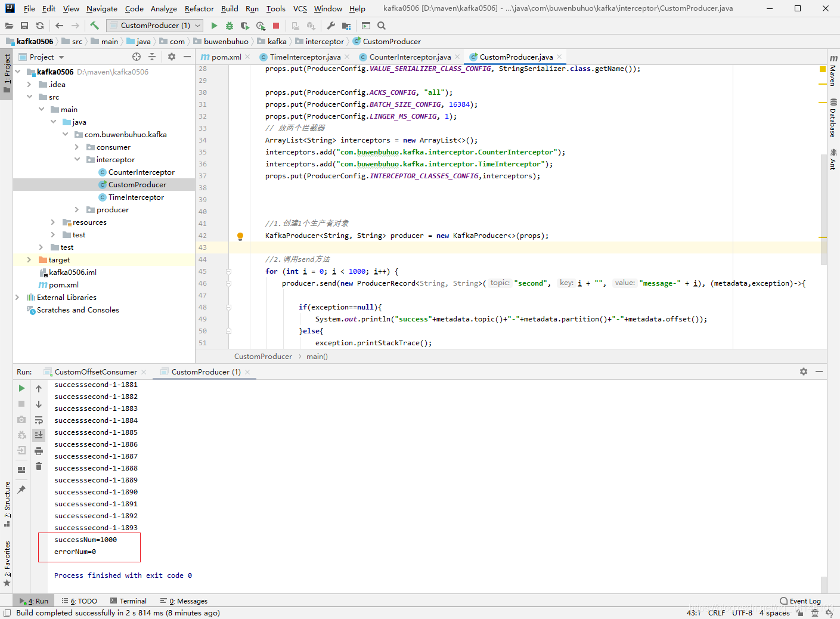Open the Analyze menu

pos(163,8)
